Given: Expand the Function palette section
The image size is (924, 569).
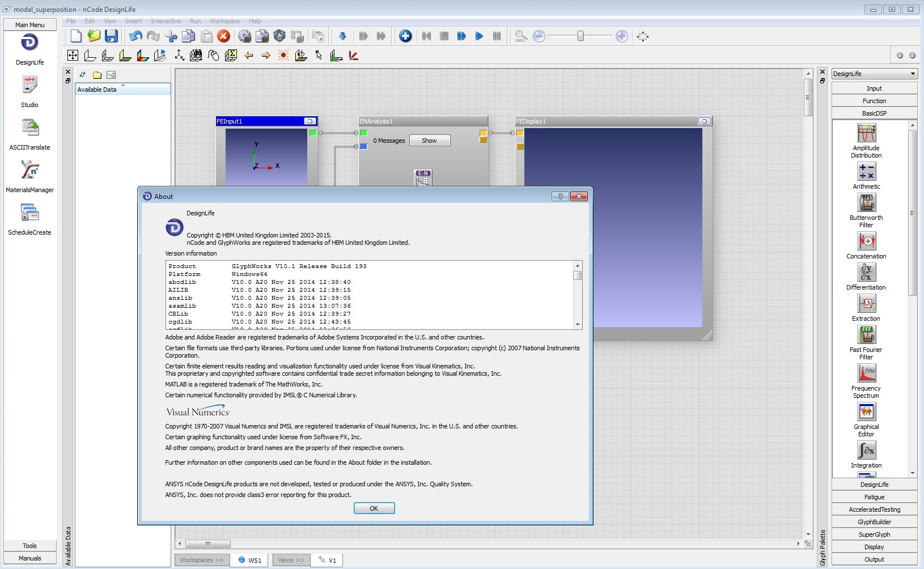Looking at the screenshot, I should coord(874,101).
